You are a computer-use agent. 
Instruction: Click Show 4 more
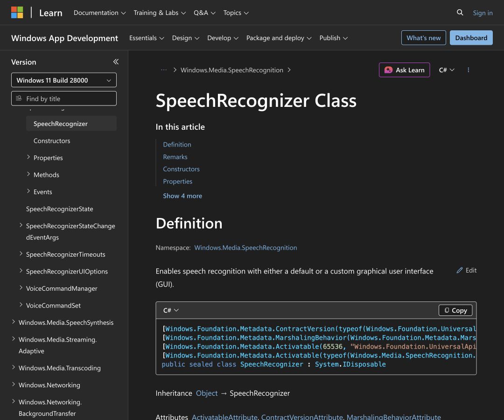pyautogui.click(x=182, y=196)
